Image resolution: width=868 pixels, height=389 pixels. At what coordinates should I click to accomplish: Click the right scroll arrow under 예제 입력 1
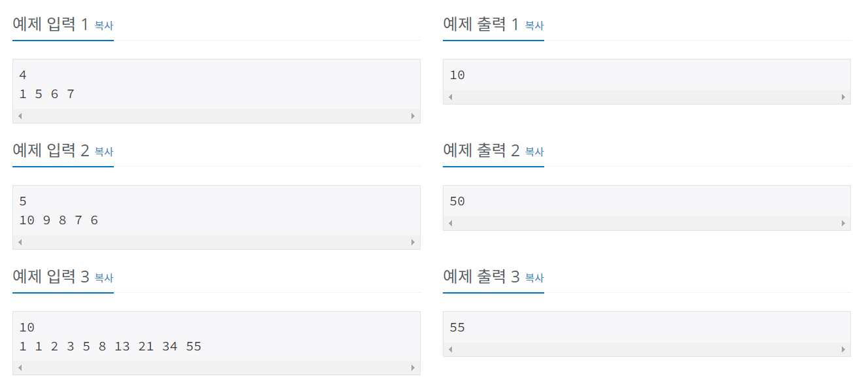tap(414, 116)
